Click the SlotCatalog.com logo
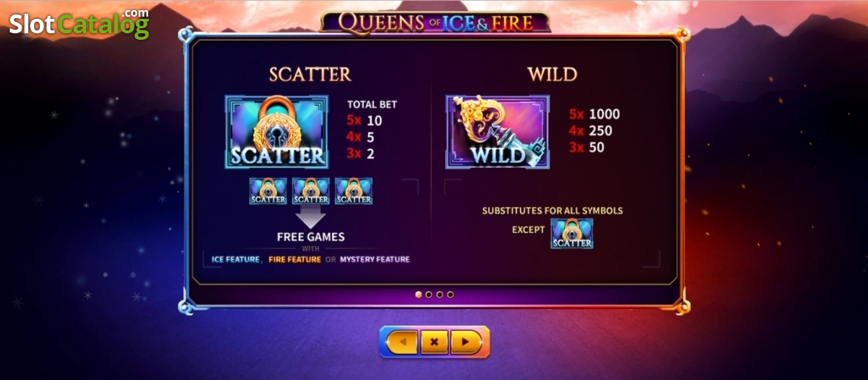Image resolution: width=868 pixels, height=380 pixels. [x=79, y=24]
